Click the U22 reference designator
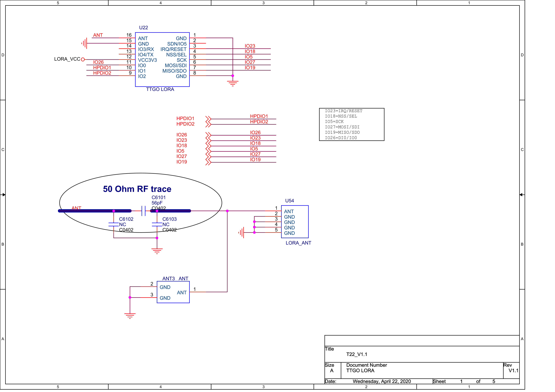Image resolution: width=555 pixels, height=392 pixels. click(x=144, y=28)
